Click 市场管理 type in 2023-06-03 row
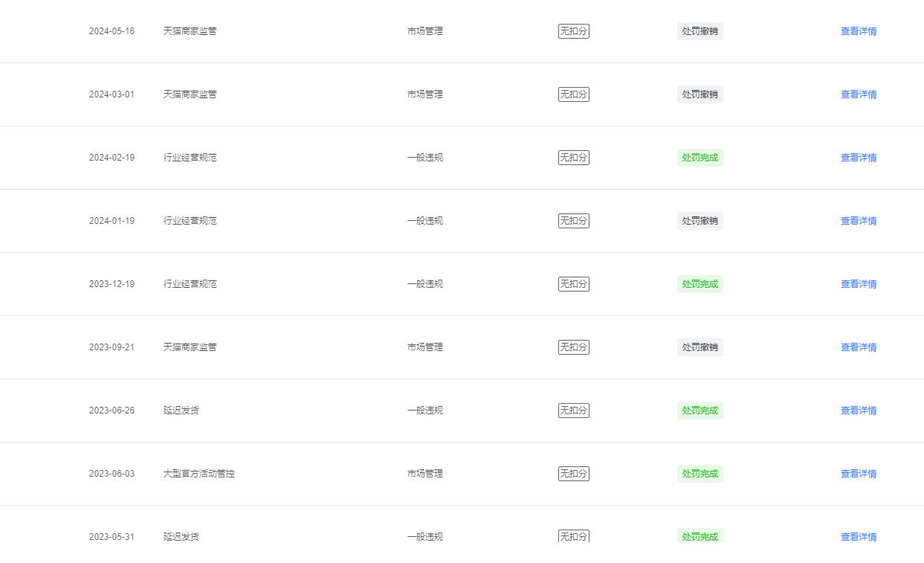This screenshot has height=563, width=924. [x=425, y=474]
